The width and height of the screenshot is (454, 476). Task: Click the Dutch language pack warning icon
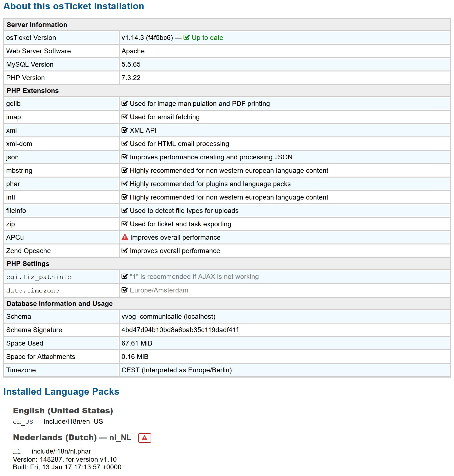144,438
